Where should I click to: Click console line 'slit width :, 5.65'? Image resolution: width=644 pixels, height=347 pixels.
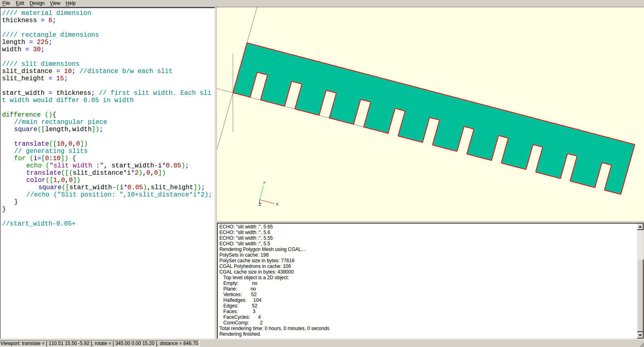click(x=246, y=227)
